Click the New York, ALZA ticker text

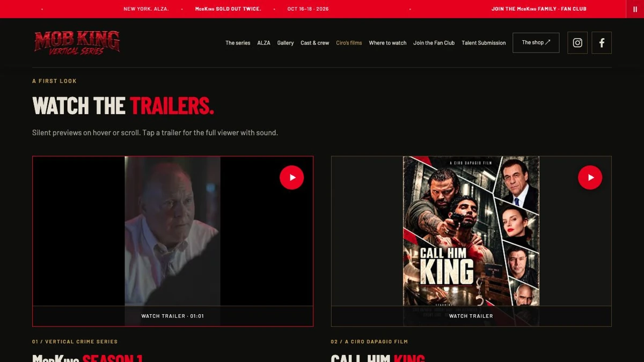tap(146, 9)
